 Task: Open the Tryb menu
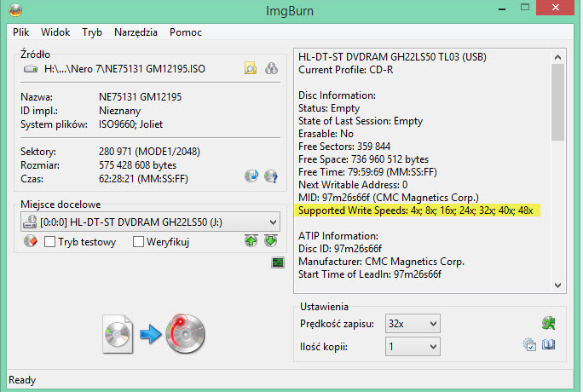tap(92, 32)
